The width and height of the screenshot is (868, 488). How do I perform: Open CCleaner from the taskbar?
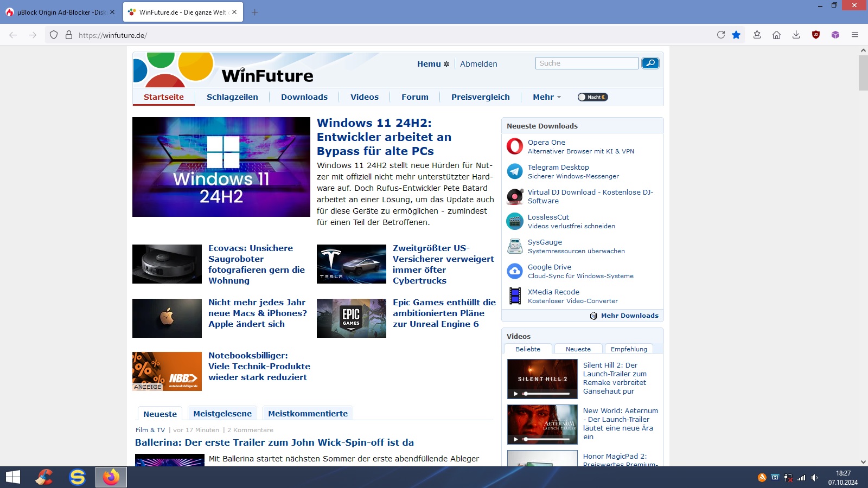click(44, 477)
